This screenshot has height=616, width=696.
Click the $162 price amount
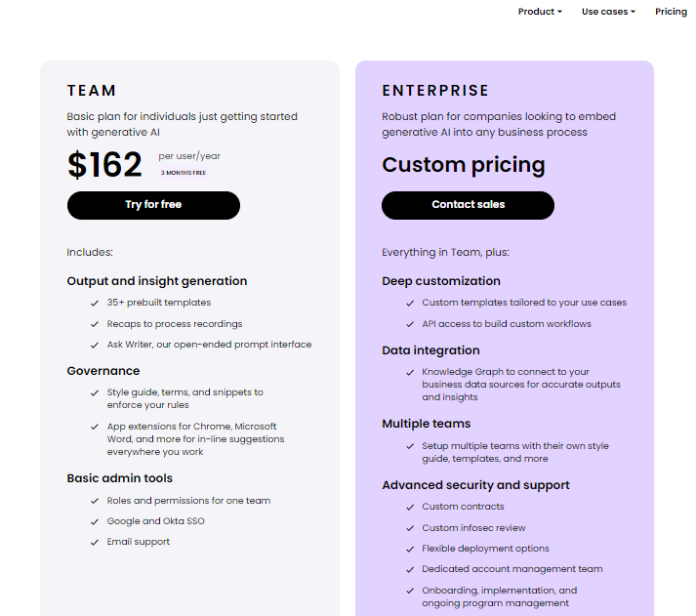(105, 165)
